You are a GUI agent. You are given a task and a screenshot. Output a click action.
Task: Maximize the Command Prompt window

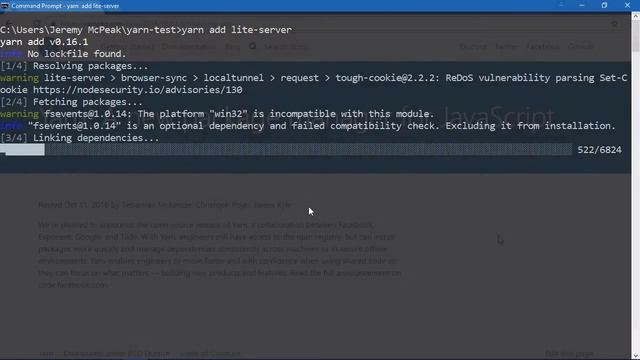(604, 5)
